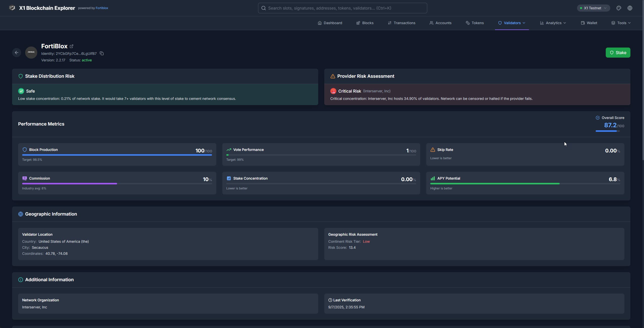This screenshot has width=644, height=328.
Task: Click the Geographic Information globe icon
Action: tap(21, 214)
